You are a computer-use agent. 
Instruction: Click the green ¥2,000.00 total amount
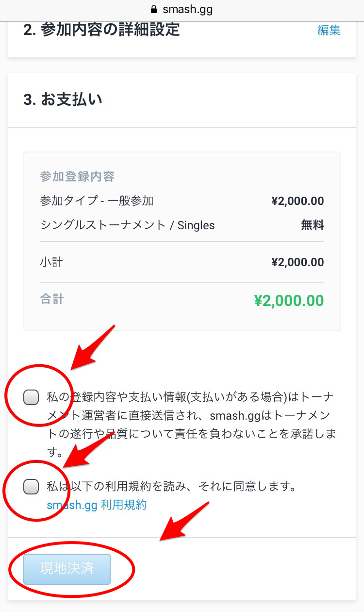289,301
